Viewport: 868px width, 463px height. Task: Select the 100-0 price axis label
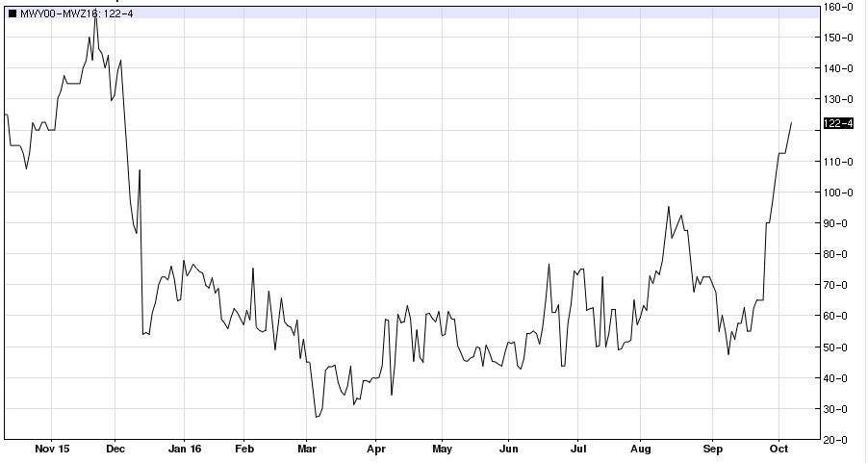pos(840,193)
